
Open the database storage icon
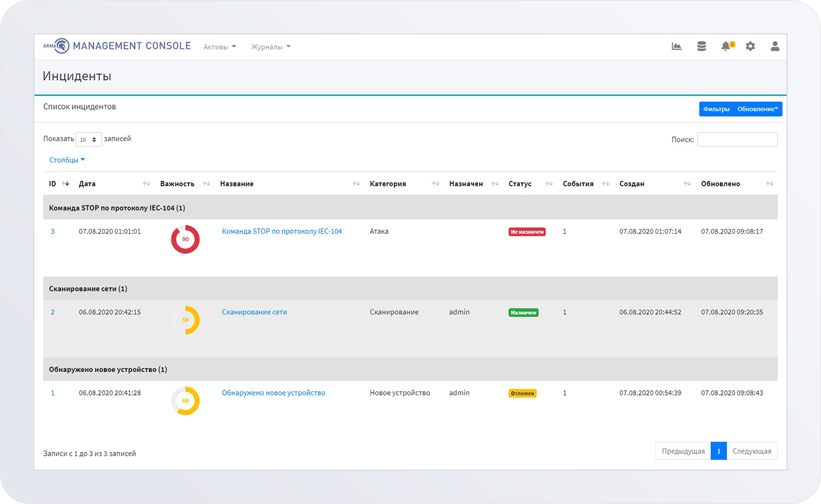[701, 46]
